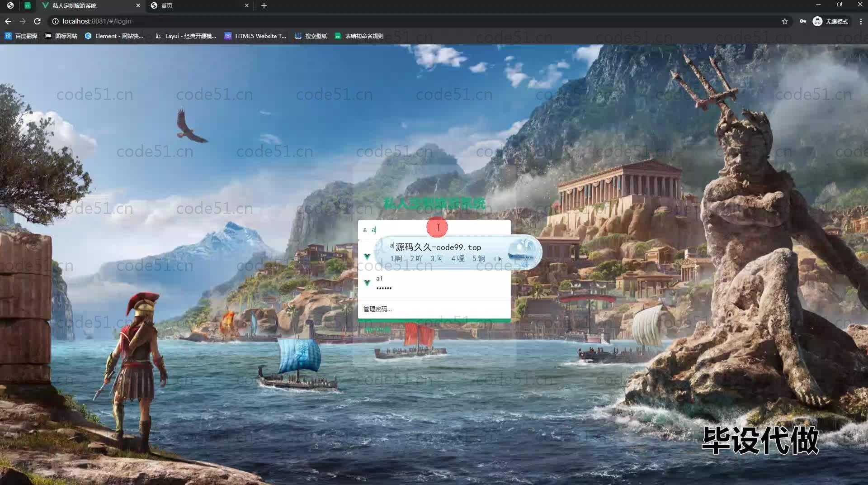The height and width of the screenshot is (485, 868).
Task: Open the Chrome three-dot menu
Action: 860,21
